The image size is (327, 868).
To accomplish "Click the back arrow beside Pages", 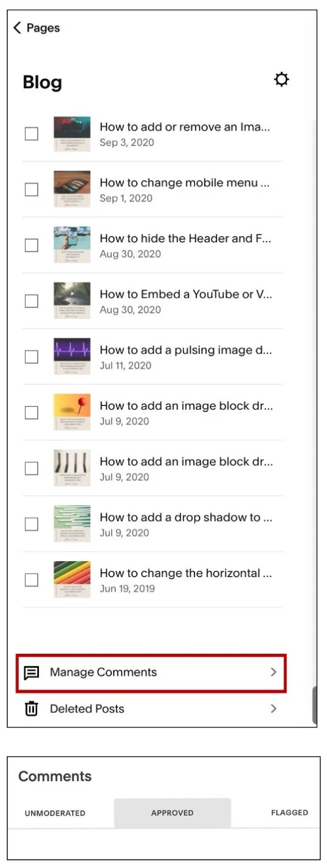I will tap(17, 27).
